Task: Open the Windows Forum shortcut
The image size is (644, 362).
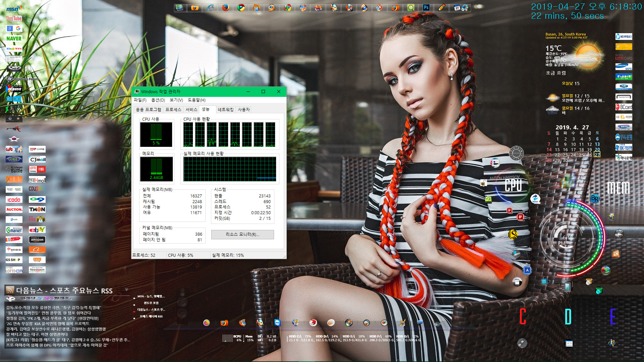Action: coord(23,79)
